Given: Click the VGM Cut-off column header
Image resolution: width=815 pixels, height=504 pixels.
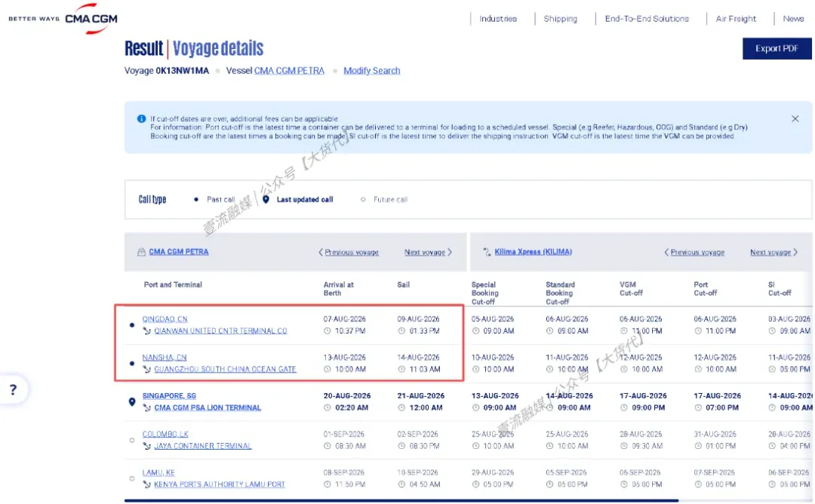Looking at the screenshot, I should pyautogui.click(x=631, y=289).
